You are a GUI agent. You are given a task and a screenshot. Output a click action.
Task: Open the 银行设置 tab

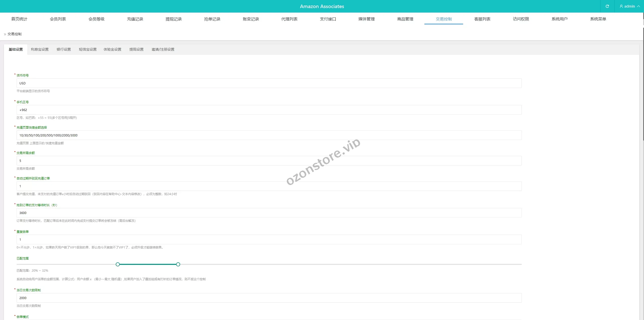(x=64, y=49)
